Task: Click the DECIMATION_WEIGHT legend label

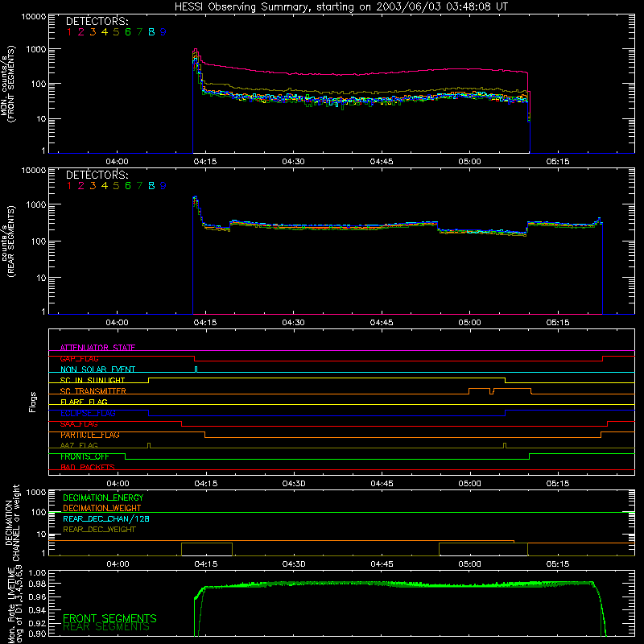Action: point(102,508)
